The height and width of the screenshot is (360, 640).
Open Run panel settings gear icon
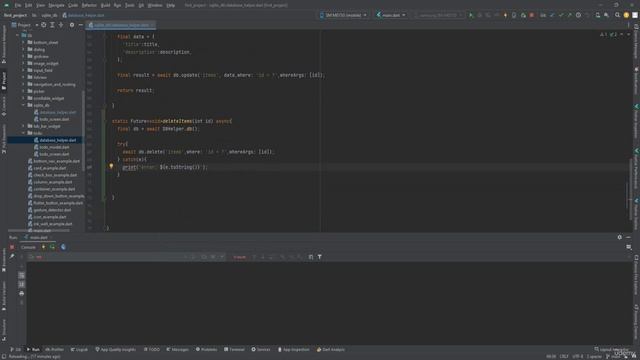point(620,237)
